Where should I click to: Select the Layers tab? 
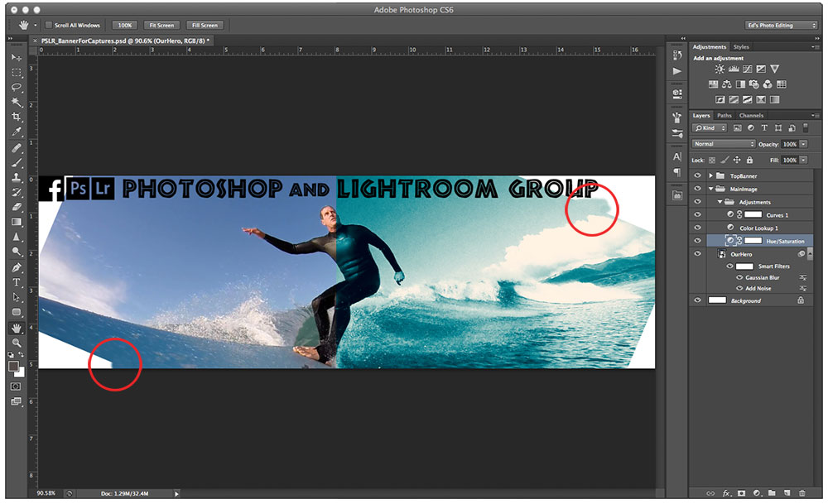[x=701, y=116]
